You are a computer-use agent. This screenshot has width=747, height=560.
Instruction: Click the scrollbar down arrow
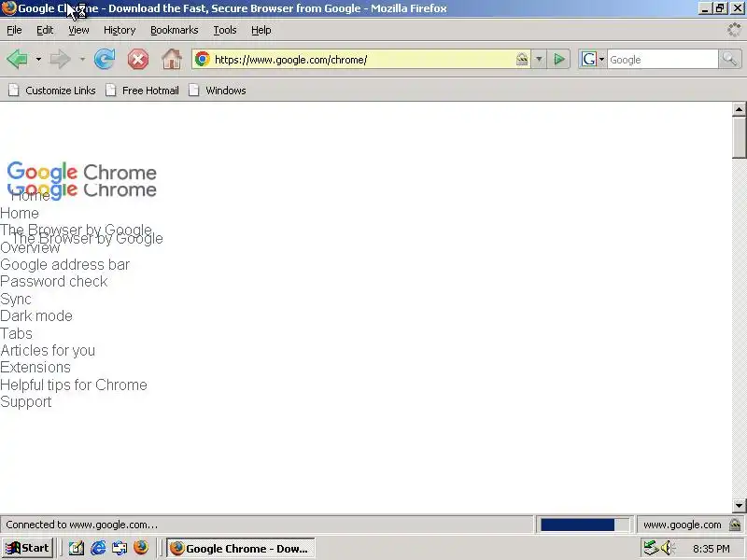(739, 505)
